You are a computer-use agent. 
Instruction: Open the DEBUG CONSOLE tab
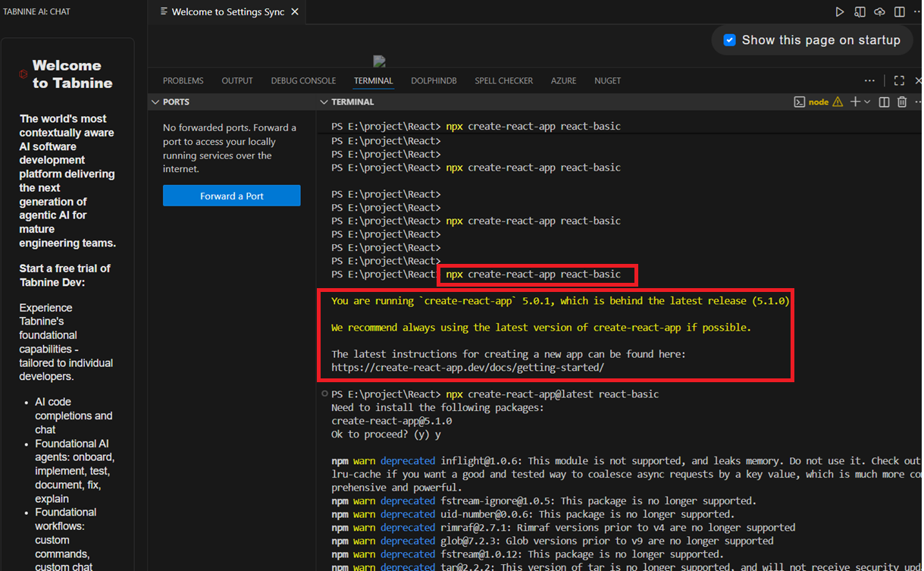click(303, 80)
